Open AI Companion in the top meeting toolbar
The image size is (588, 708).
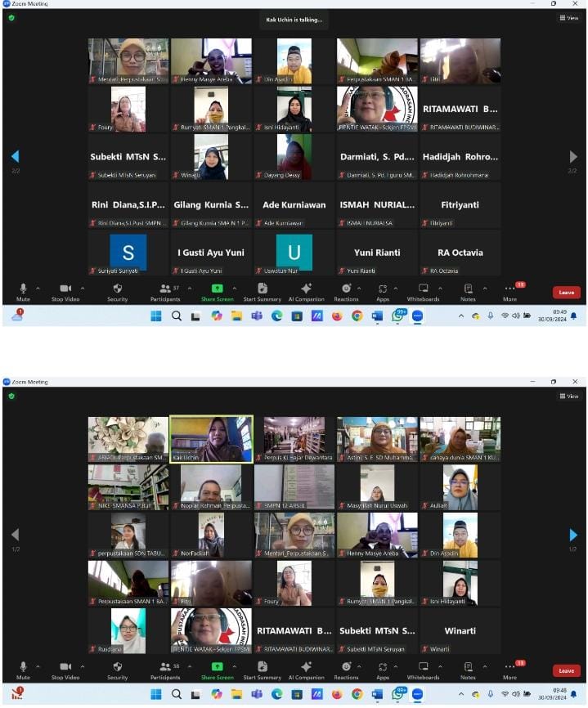click(306, 291)
